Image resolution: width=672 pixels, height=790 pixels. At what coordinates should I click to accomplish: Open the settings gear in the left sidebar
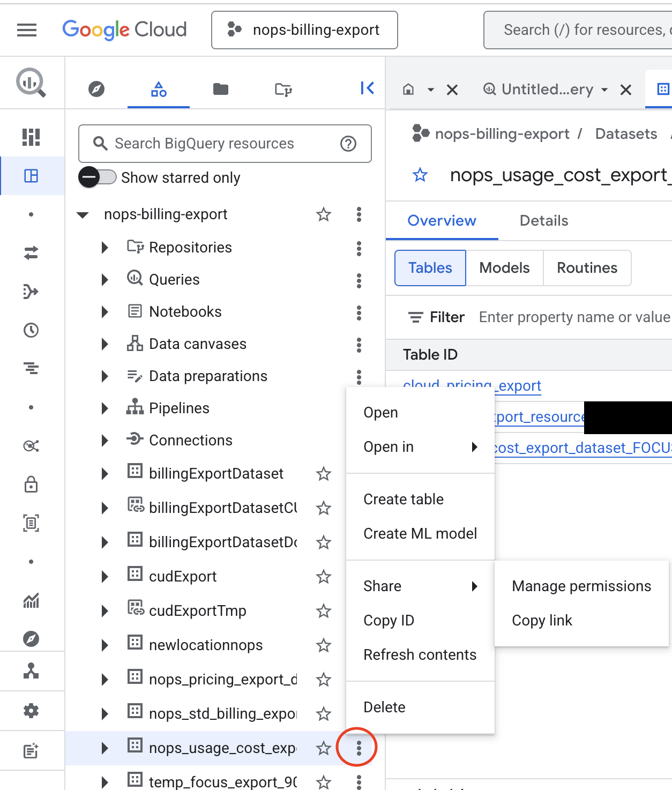click(x=31, y=710)
